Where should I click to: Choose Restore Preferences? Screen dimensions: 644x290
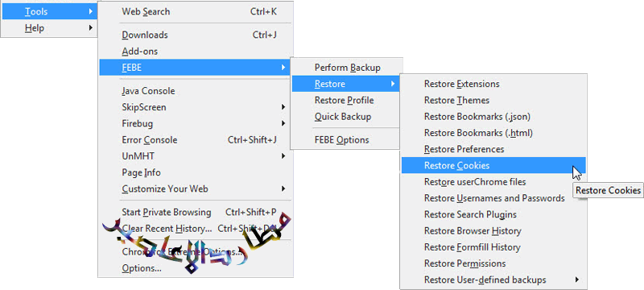coord(493,149)
